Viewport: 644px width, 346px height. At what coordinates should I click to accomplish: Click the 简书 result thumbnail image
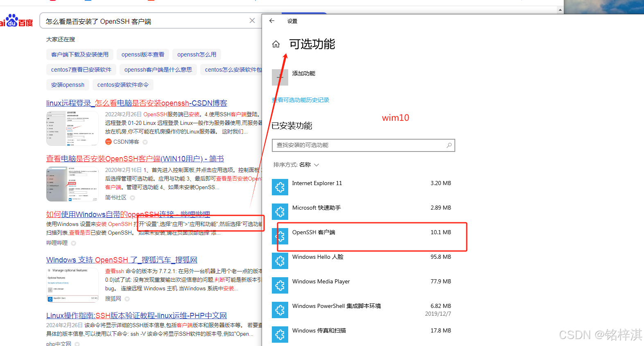coord(72,184)
